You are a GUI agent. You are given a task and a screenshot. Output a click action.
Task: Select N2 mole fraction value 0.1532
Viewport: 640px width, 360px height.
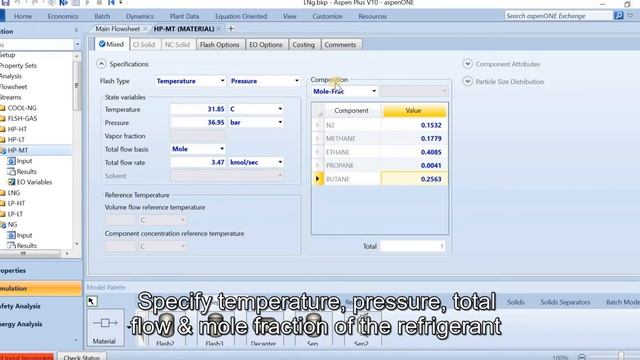point(414,125)
